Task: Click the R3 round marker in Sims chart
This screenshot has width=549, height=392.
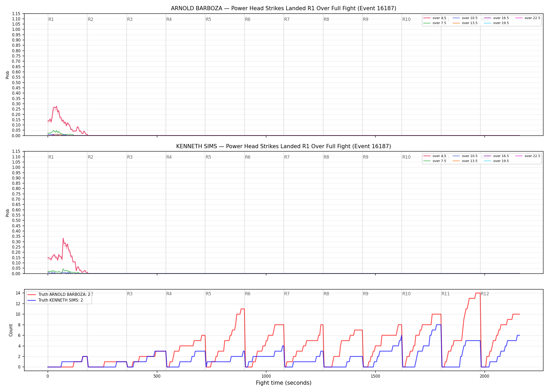Action: pos(130,157)
